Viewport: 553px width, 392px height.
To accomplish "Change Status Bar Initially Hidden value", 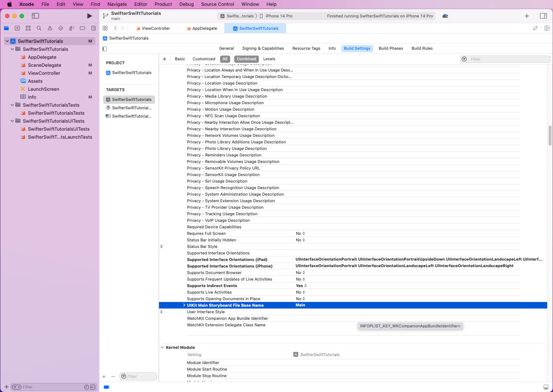I will click(300, 240).
